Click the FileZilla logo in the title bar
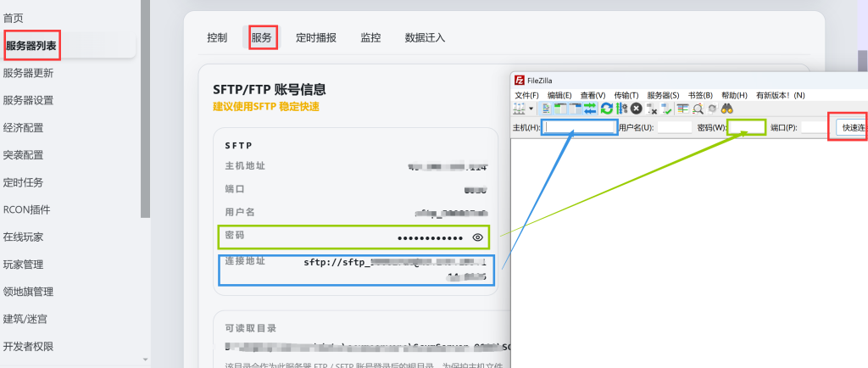The image size is (868, 368). [x=520, y=81]
